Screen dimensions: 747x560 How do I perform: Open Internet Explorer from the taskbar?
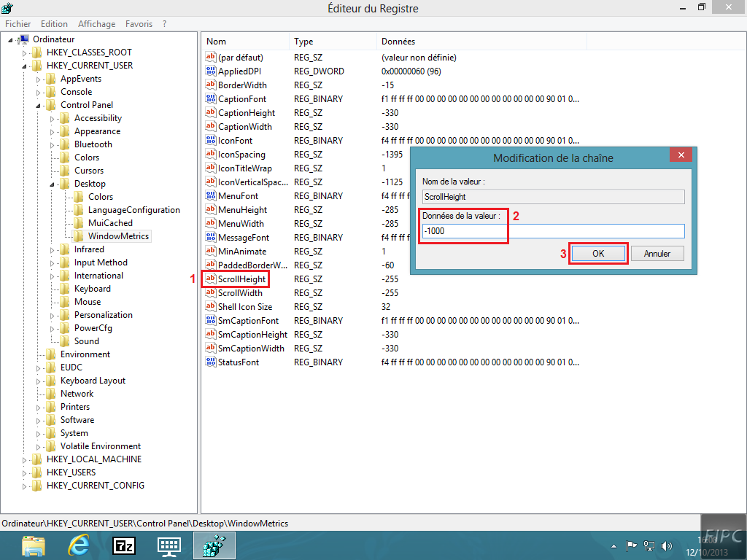pos(78,545)
